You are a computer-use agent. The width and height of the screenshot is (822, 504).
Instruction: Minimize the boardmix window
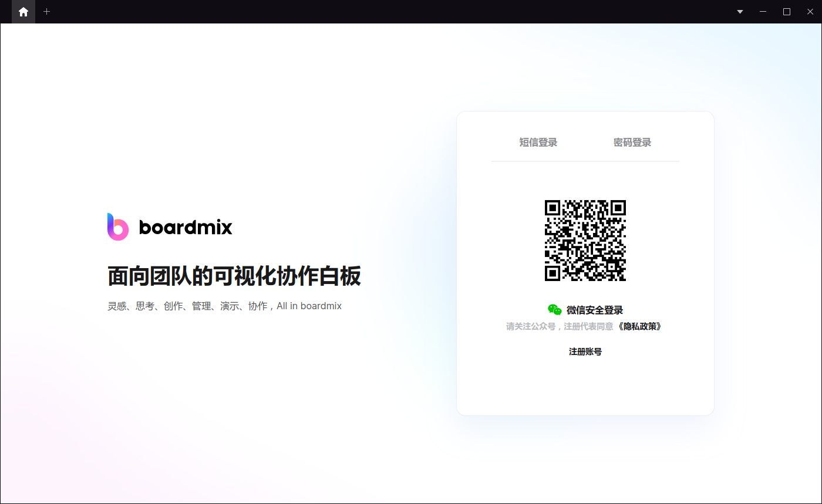click(763, 12)
